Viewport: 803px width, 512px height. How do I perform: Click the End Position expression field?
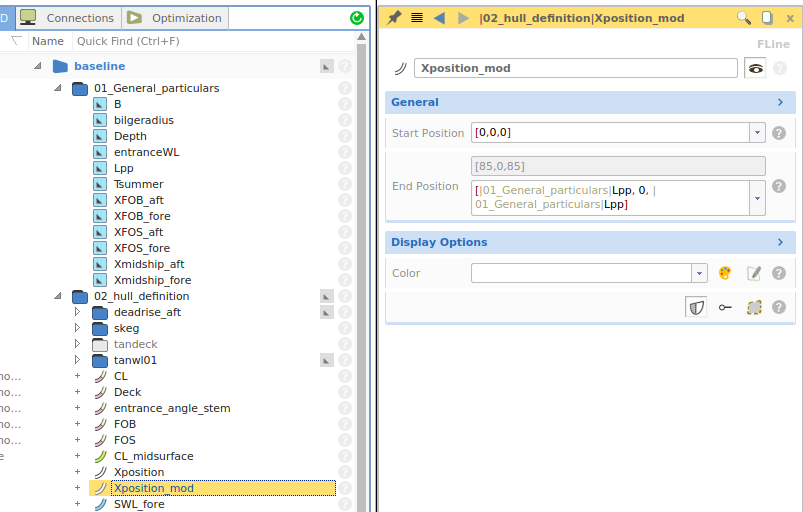tap(610, 198)
